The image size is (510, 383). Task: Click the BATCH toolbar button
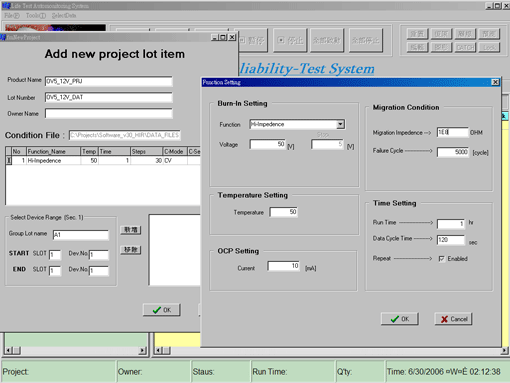[x=465, y=47]
